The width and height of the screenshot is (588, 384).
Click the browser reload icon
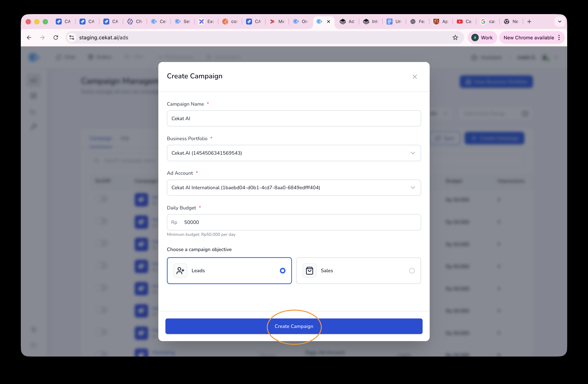coord(56,38)
